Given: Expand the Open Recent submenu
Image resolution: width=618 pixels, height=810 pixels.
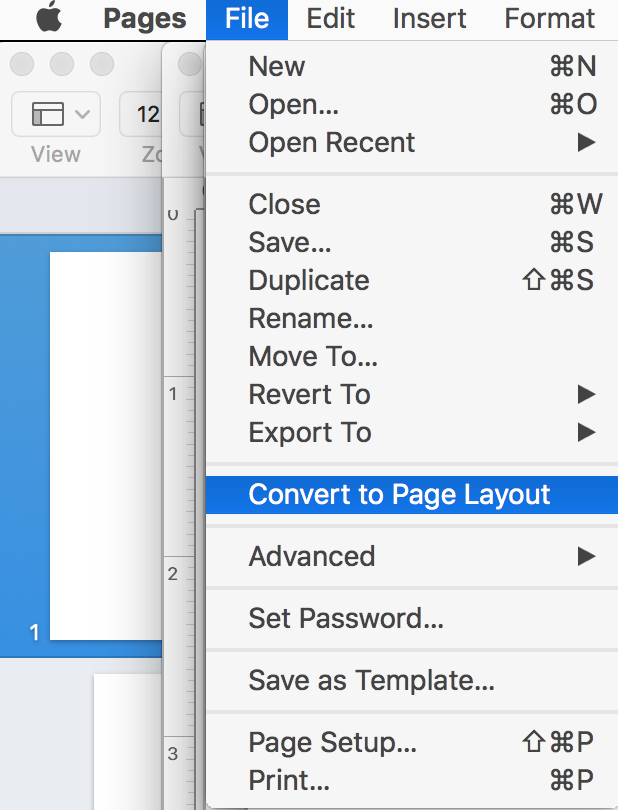Looking at the screenshot, I should tap(331, 142).
